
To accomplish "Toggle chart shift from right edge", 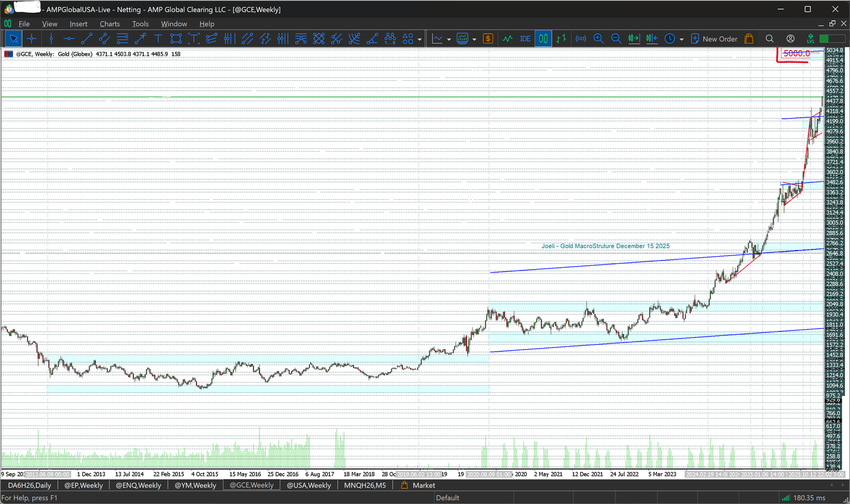I will click(651, 39).
